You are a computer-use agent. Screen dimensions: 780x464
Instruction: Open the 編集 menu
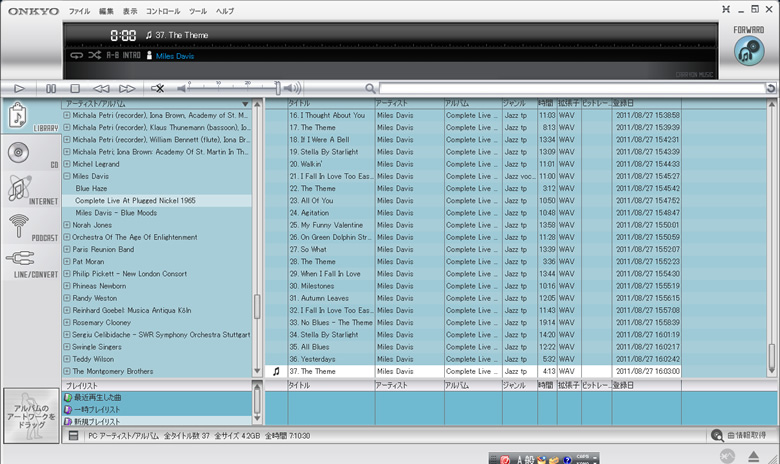pyautogui.click(x=106, y=11)
